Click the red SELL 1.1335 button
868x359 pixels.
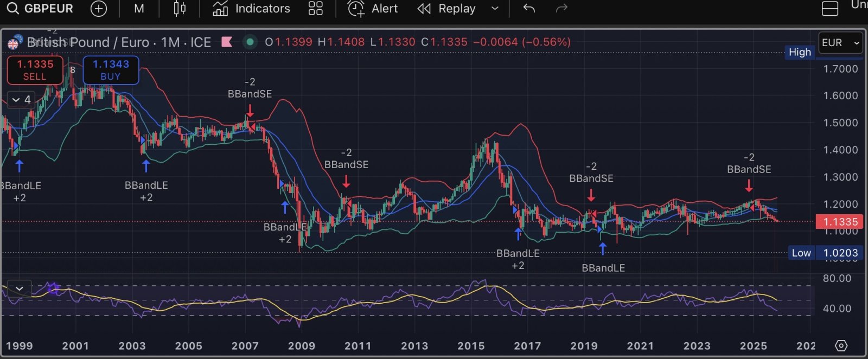coord(35,70)
